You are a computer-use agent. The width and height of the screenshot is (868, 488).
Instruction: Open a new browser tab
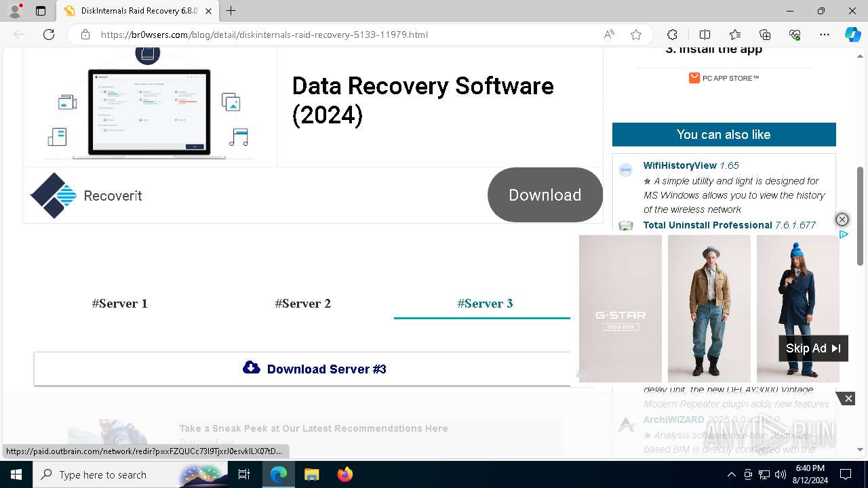pos(231,11)
